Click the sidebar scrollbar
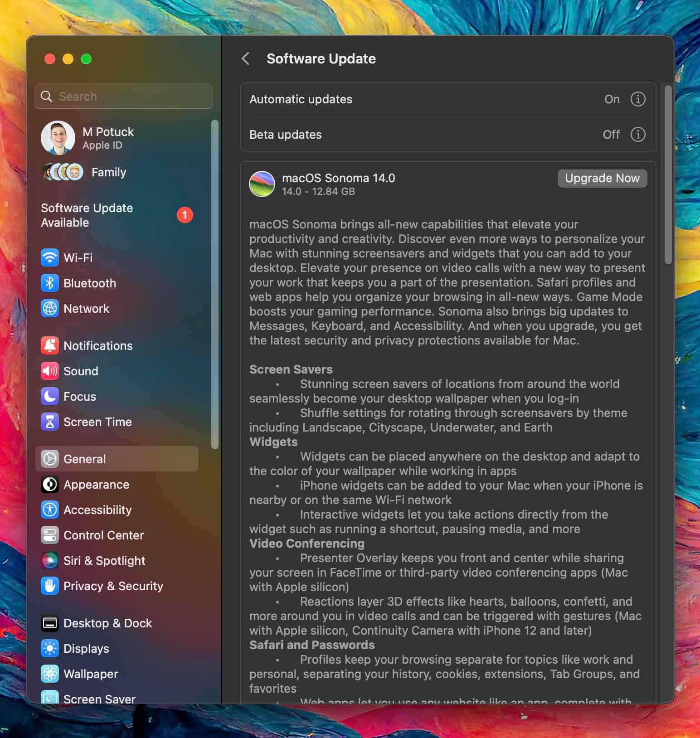This screenshot has width=700, height=738. (x=215, y=284)
